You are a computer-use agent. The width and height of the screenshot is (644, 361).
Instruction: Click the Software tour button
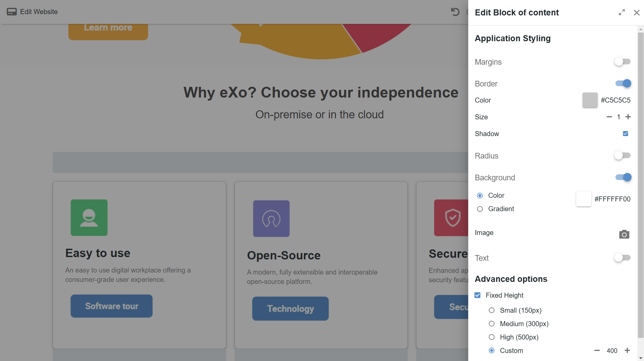pos(111,306)
